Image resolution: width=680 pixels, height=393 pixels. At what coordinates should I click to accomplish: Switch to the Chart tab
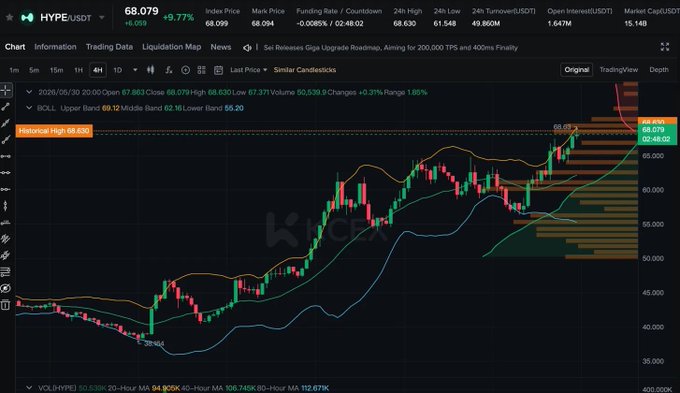(15, 47)
